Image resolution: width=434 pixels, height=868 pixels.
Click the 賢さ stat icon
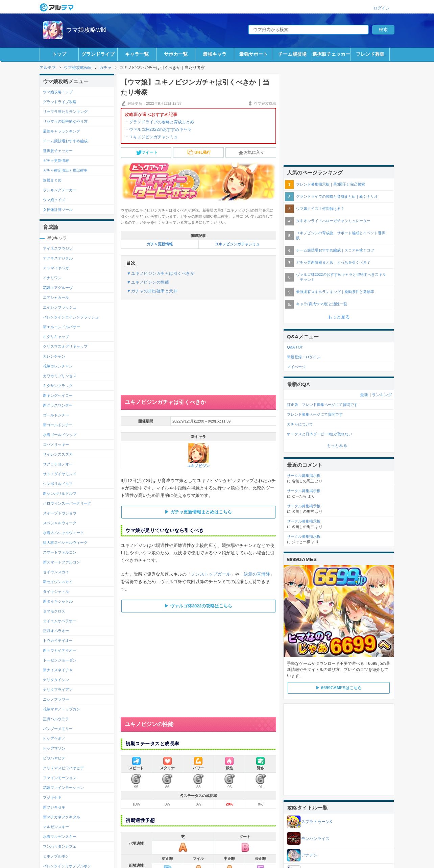[x=260, y=761]
